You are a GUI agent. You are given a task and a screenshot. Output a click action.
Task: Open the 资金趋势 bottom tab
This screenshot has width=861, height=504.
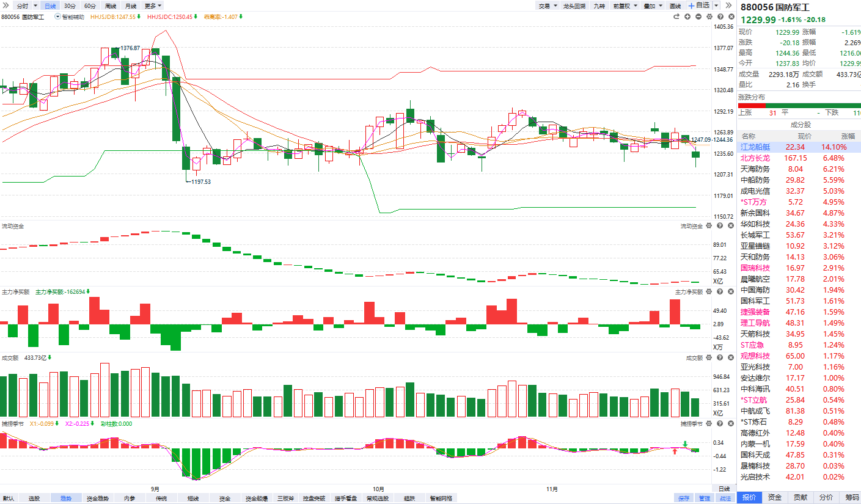(97, 499)
